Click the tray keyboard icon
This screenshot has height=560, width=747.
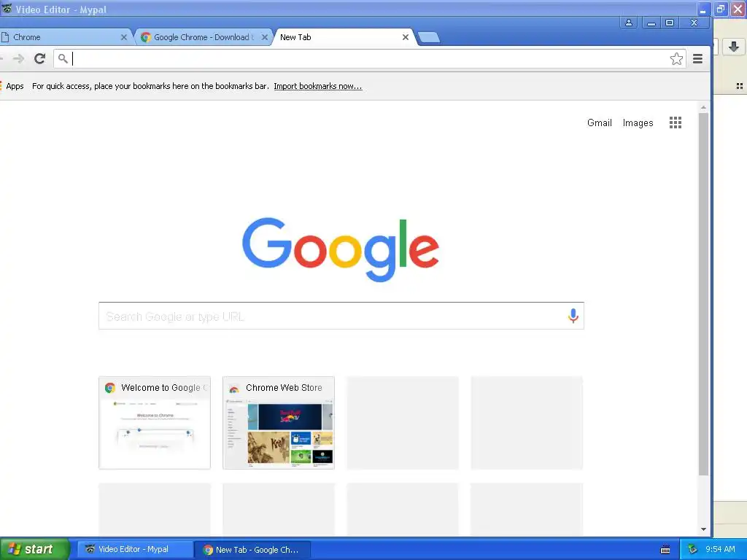point(665,550)
